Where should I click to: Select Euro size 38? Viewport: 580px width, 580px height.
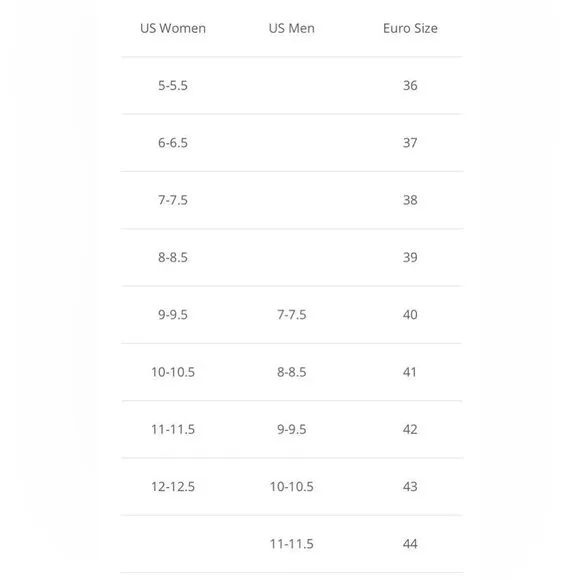[410, 200]
